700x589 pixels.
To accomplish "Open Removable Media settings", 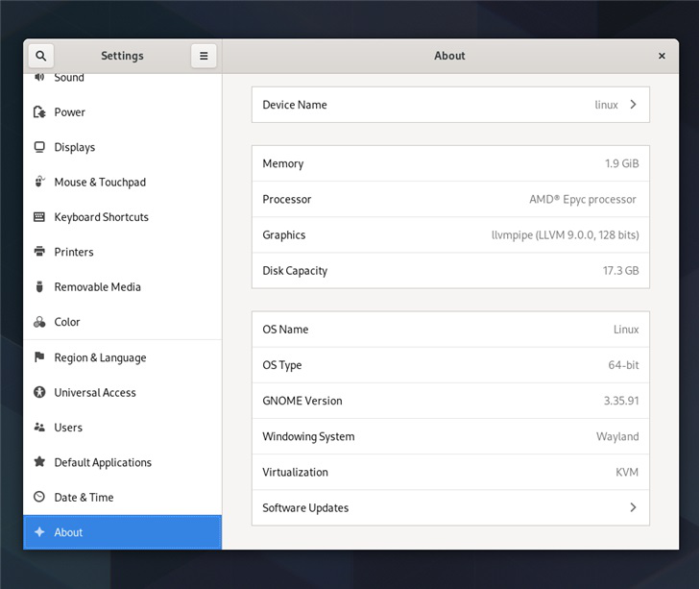I will [122, 286].
